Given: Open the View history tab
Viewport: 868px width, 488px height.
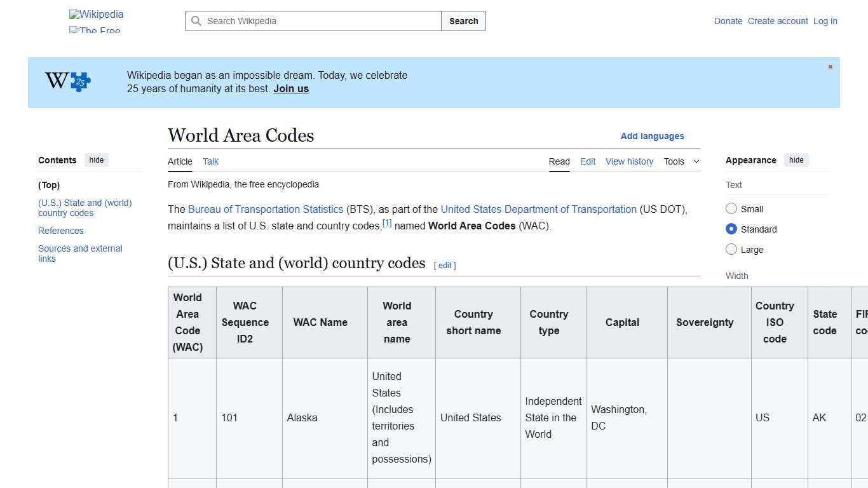Looking at the screenshot, I should [629, 161].
